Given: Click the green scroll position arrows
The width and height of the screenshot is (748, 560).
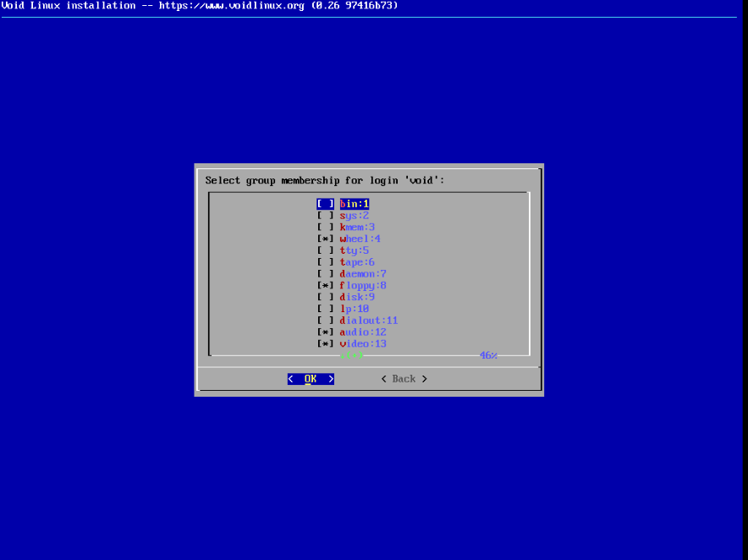Looking at the screenshot, I should click(x=350, y=354).
